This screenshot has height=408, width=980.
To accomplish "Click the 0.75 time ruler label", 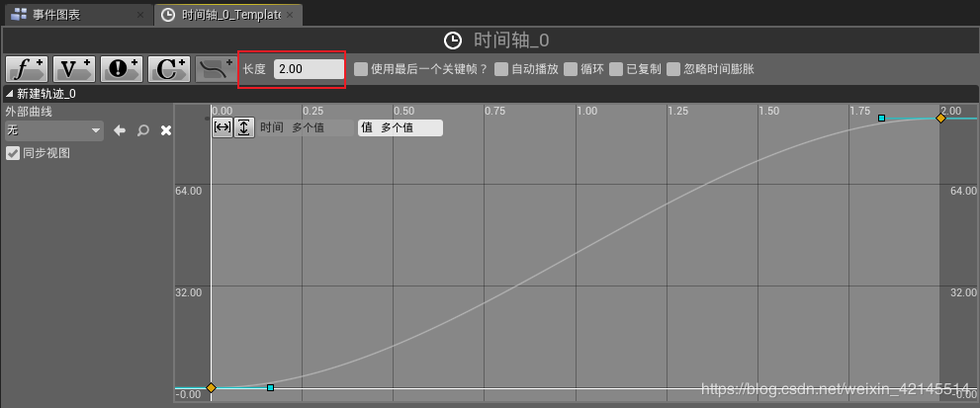I will [495, 112].
